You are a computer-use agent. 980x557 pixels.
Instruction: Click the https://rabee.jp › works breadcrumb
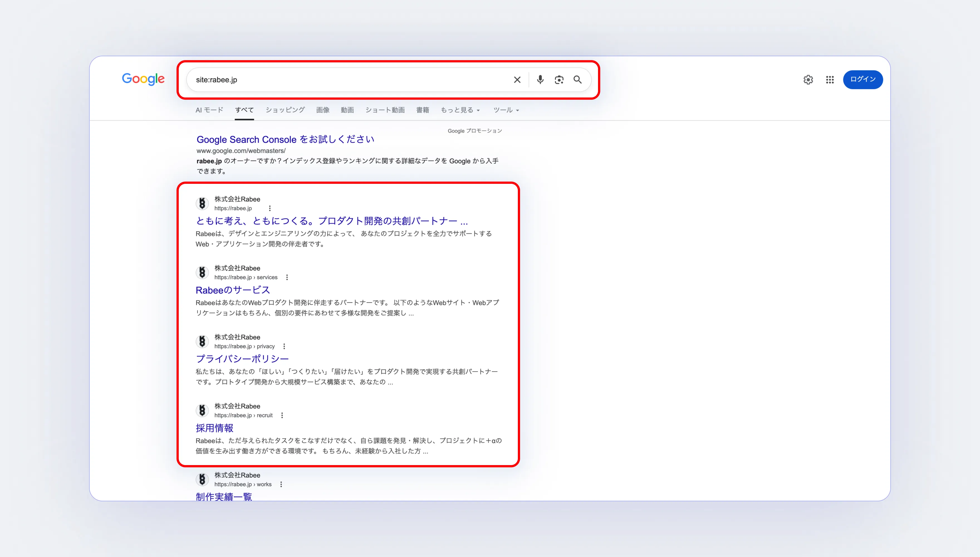pyautogui.click(x=243, y=484)
